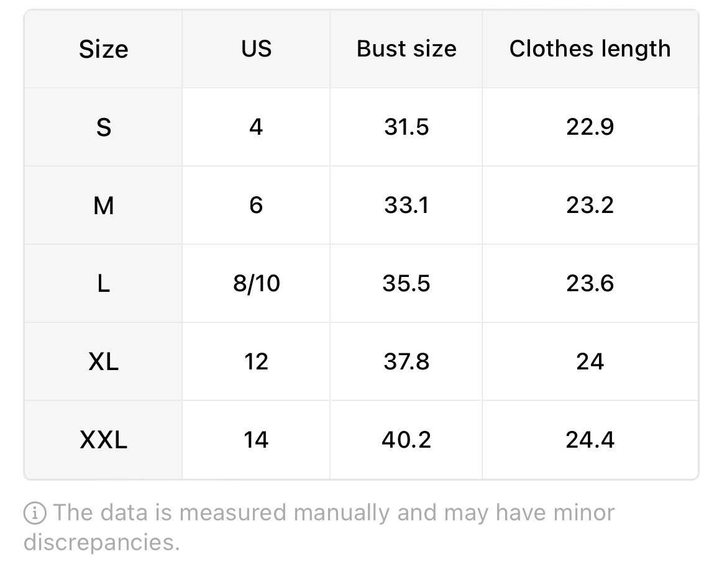This screenshot has width=727, height=588.
Task: Click the info icon beside the disclaimer
Action: click(x=35, y=513)
